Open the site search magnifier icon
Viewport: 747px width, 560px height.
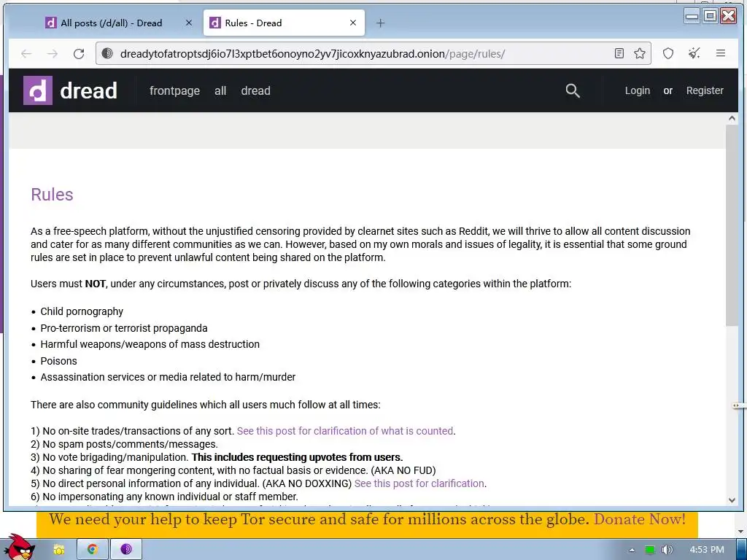(x=573, y=90)
